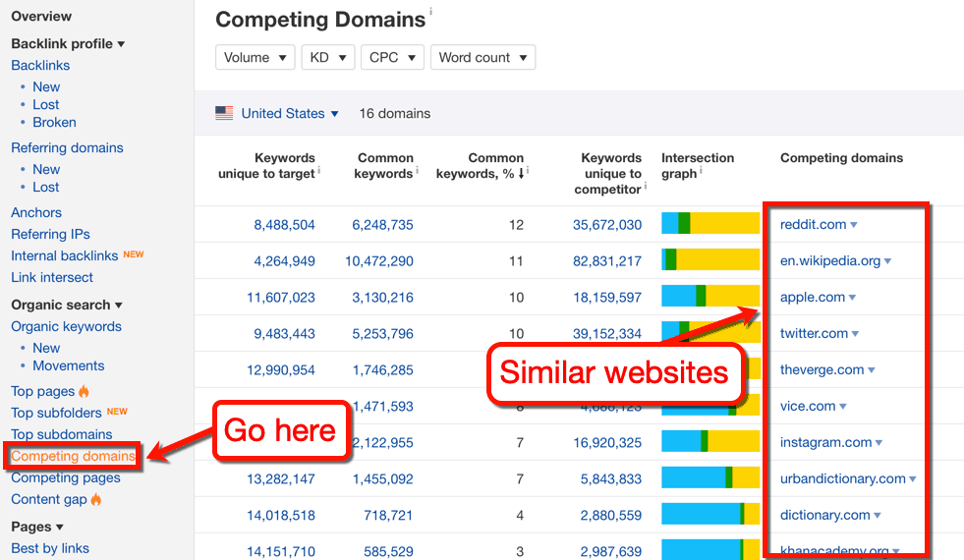Image resolution: width=964 pixels, height=560 pixels.
Task: Open vice.com competing domain link
Action: [808, 406]
